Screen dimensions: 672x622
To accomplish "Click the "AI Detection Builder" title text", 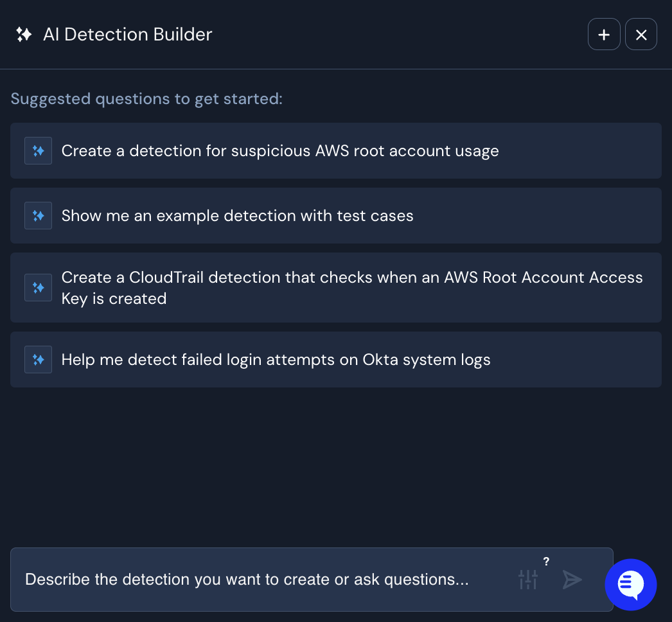I will [x=127, y=35].
